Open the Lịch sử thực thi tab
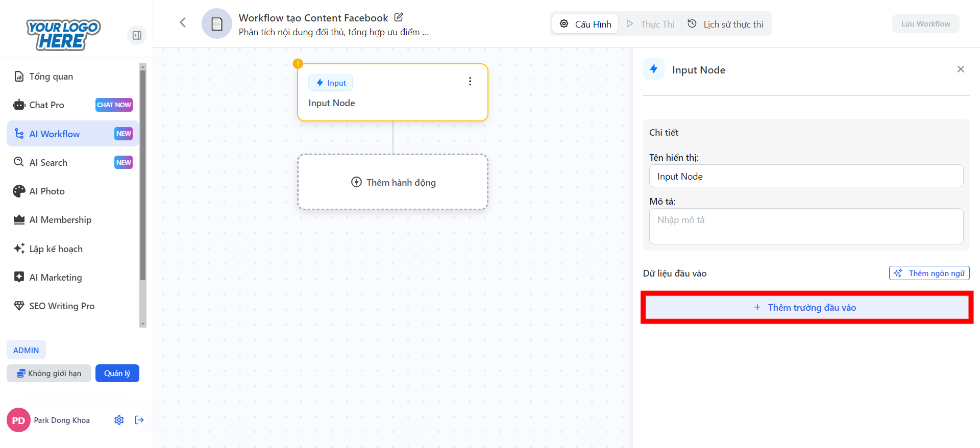The width and height of the screenshot is (980, 448). [726, 24]
